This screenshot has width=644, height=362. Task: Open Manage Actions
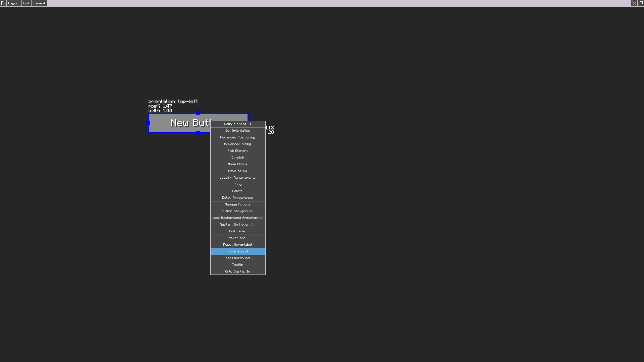pyautogui.click(x=238, y=204)
